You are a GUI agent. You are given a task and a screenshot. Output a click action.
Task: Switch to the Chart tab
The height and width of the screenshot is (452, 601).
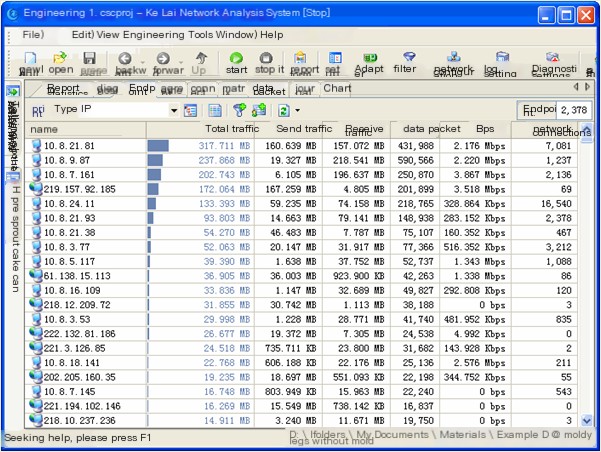coord(337,89)
